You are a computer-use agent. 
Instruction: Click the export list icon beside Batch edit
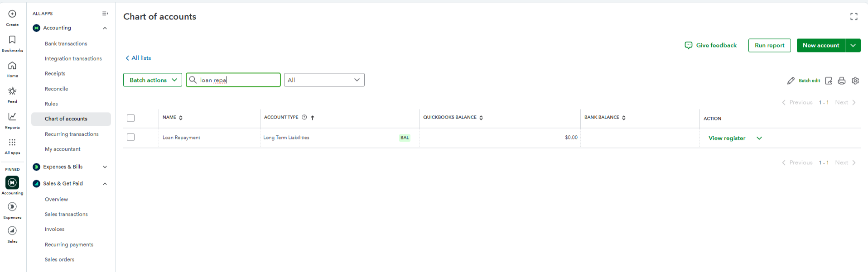[829, 81]
